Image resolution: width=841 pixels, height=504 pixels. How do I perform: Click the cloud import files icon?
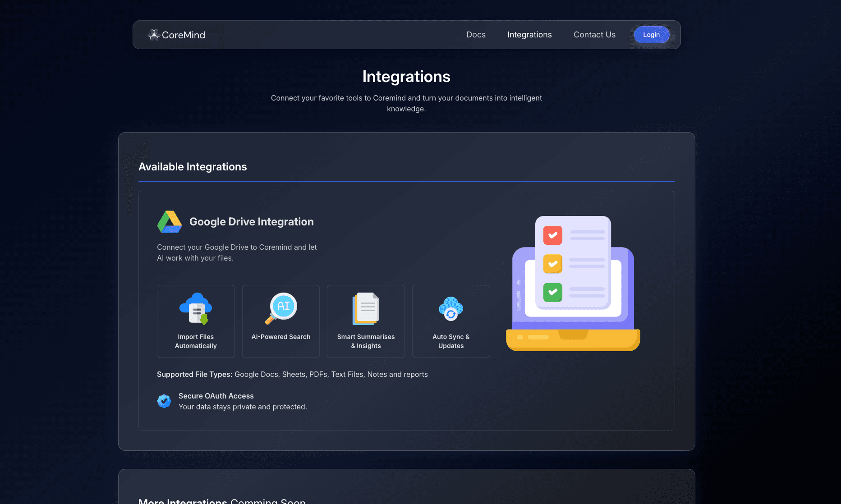(x=196, y=309)
